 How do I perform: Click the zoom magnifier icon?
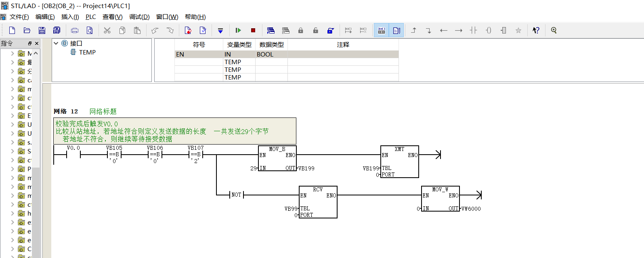point(554,30)
